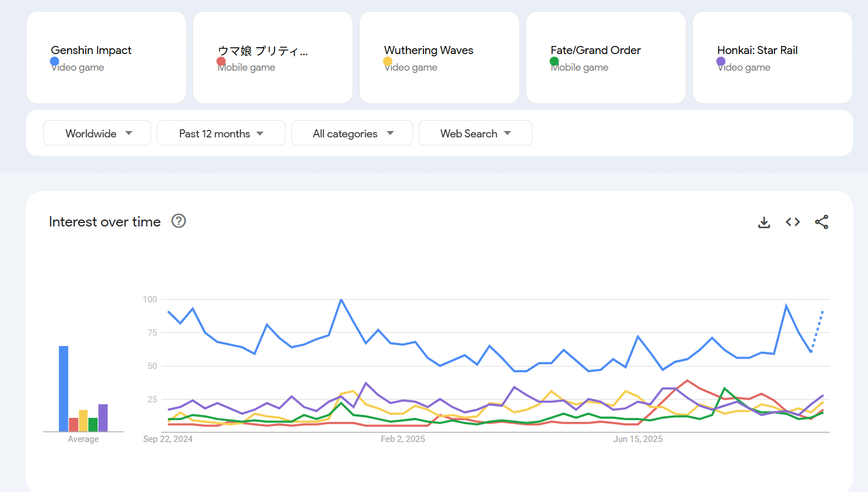Click the embed code icon
Viewport: 868px width, 492px height.
793,222
